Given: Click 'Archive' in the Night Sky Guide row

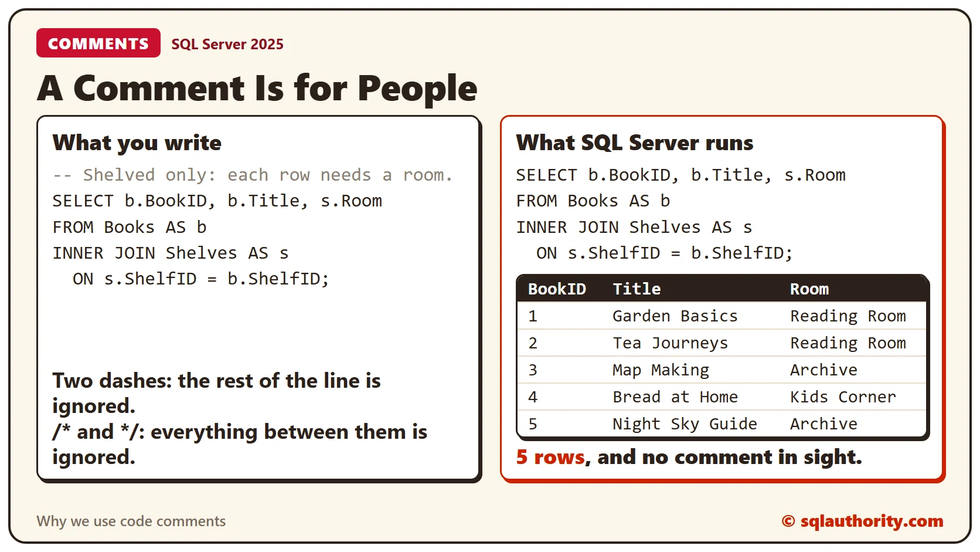Looking at the screenshot, I should click(x=824, y=424).
